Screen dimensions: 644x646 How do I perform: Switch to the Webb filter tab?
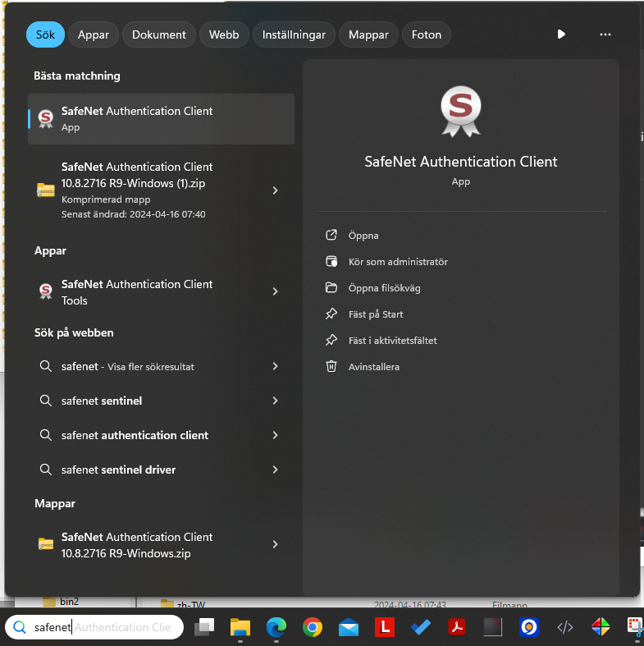click(x=224, y=34)
